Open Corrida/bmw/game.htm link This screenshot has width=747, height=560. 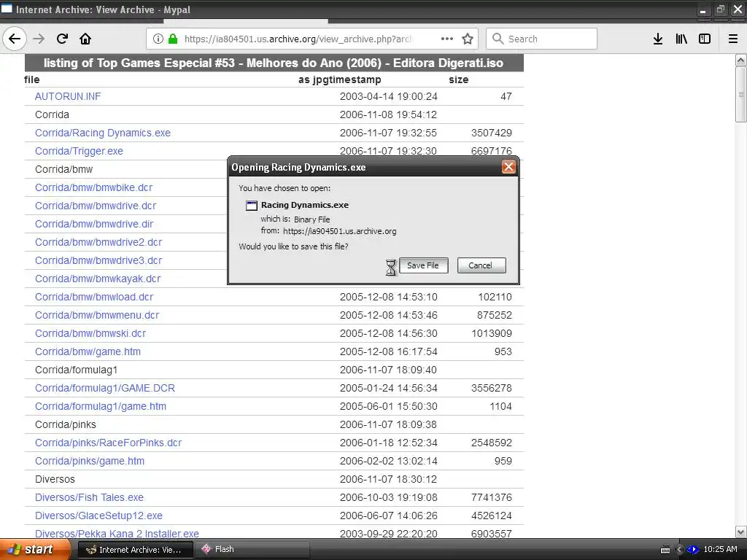pos(88,351)
